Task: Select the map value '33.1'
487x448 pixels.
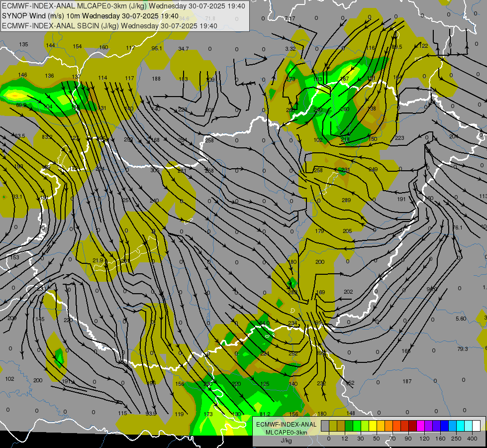Action: tap(17, 197)
